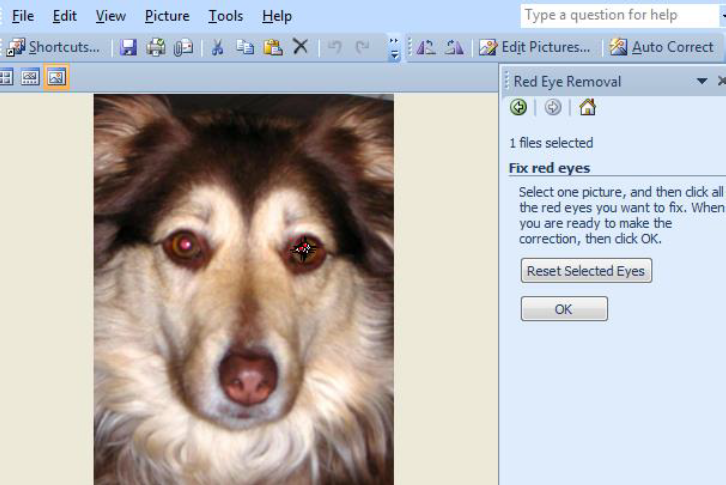Open the File menu
The image size is (726, 485).
pos(23,16)
